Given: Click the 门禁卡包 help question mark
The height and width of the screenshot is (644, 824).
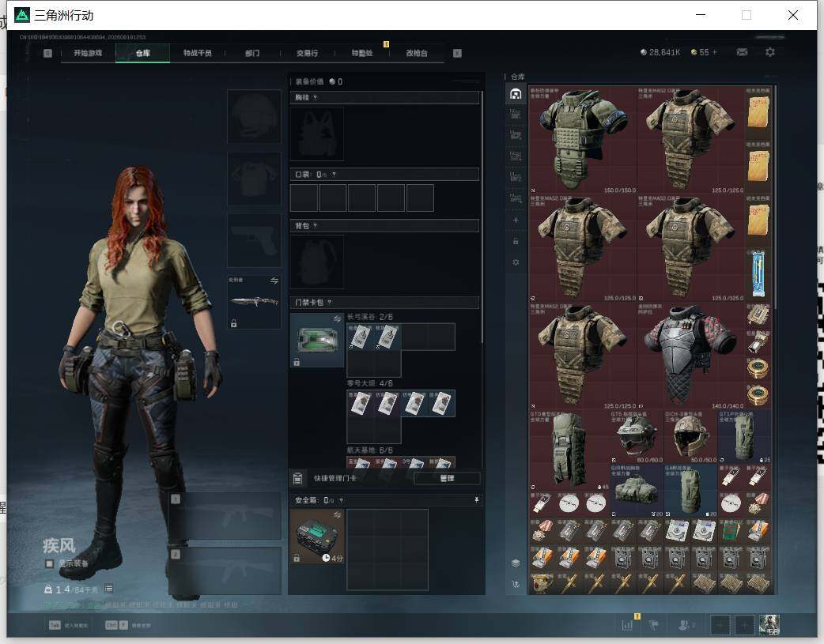Looking at the screenshot, I should tap(330, 303).
